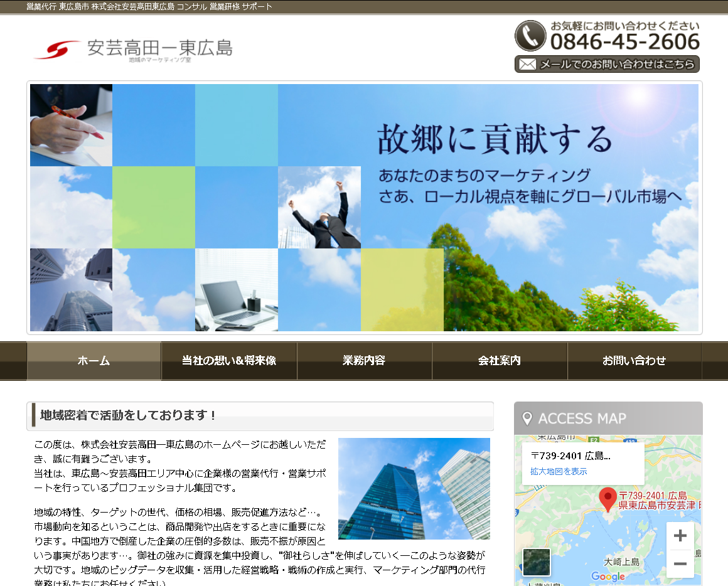Zoom in on the map with the plus button
The width and height of the screenshot is (728, 586).
[680, 536]
